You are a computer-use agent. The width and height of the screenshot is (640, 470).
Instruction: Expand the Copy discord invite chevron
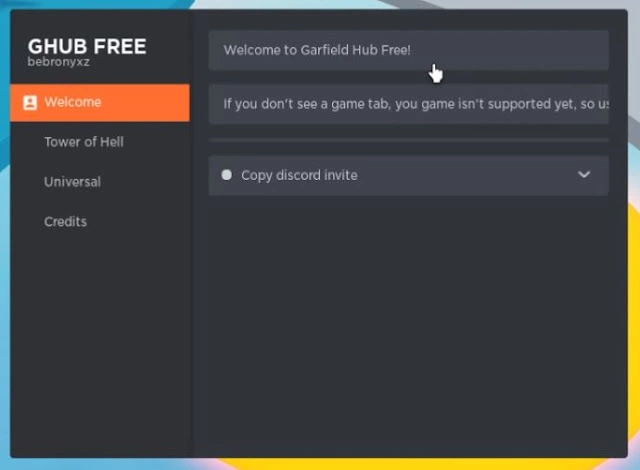tap(584, 175)
